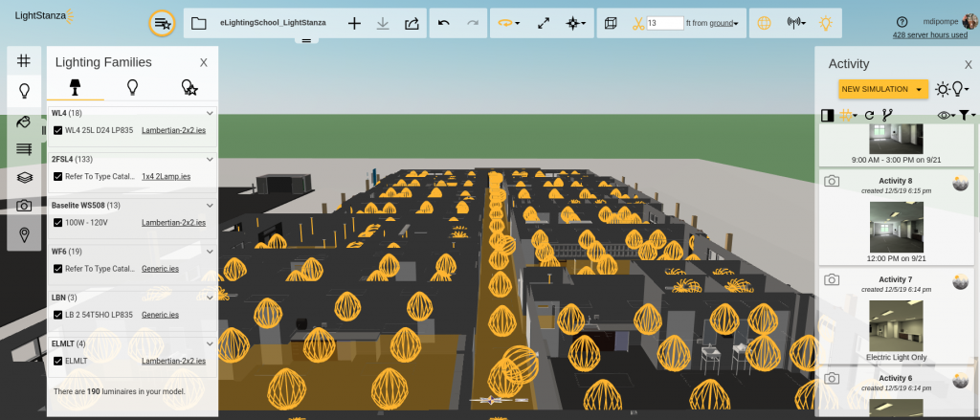Redo the last action
Image resolution: width=980 pixels, height=420 pixels.
coord(473,23)
